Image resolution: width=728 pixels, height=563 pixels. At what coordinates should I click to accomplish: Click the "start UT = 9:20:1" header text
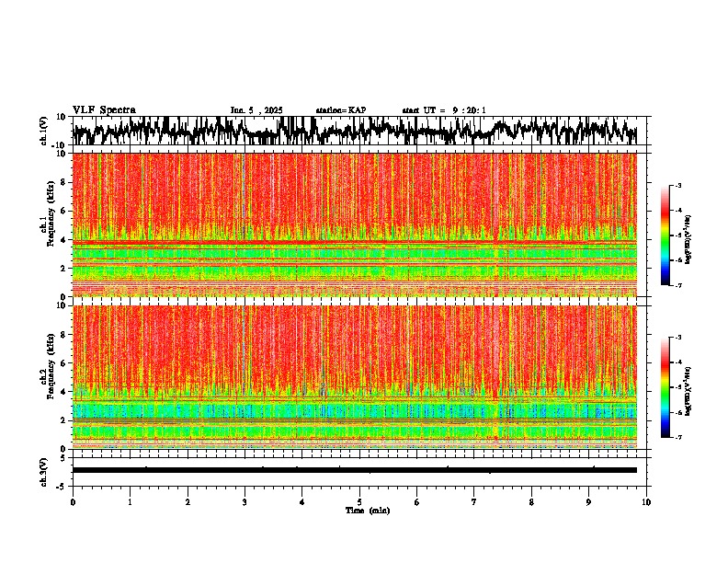click(x=444, y=110)
